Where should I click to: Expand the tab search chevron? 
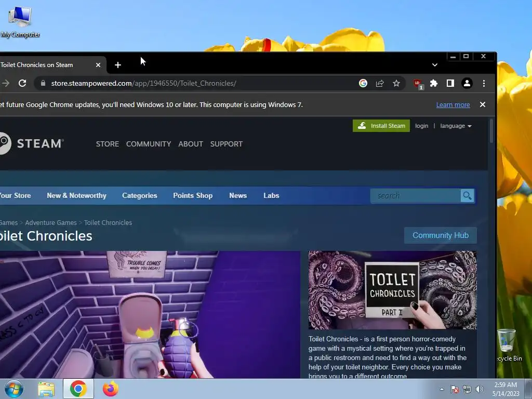pos(435,65)
